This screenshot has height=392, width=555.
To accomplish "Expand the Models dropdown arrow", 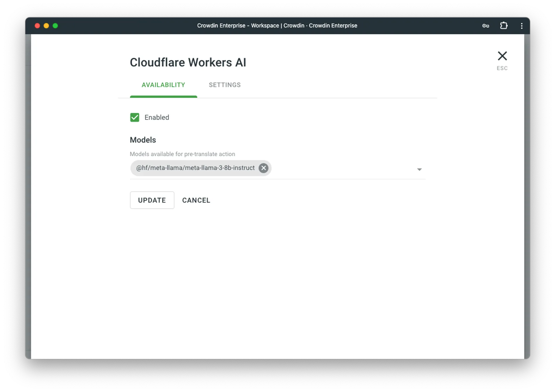I will 419,169.
